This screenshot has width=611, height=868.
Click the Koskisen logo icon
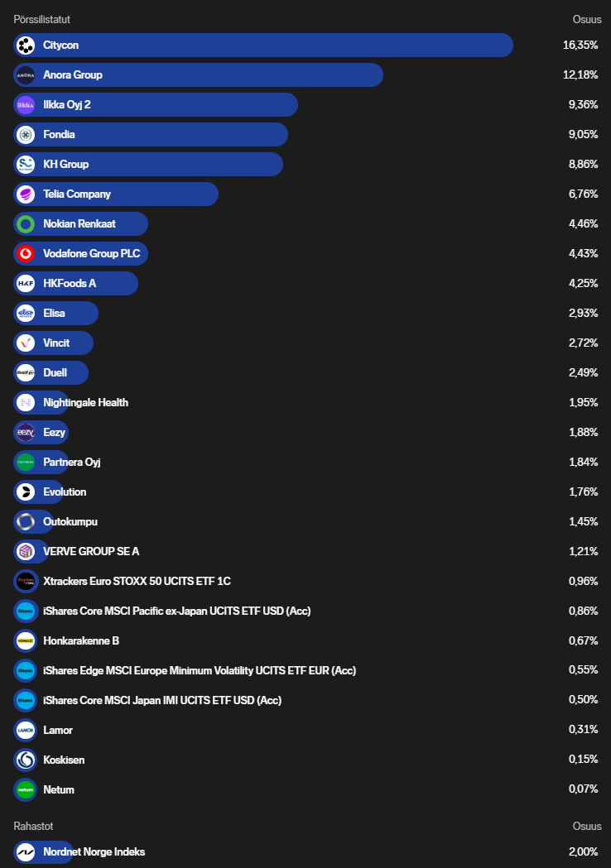click(x=26, y=760)
